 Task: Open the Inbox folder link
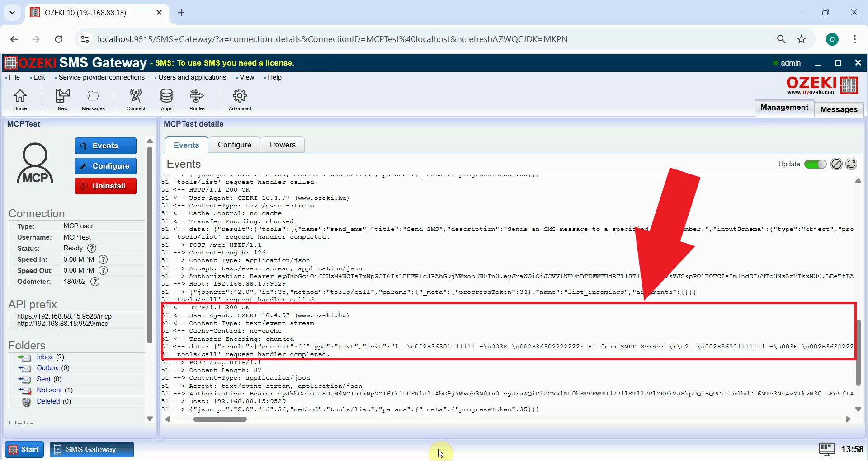pyautogui.click(x=45, y=357)
